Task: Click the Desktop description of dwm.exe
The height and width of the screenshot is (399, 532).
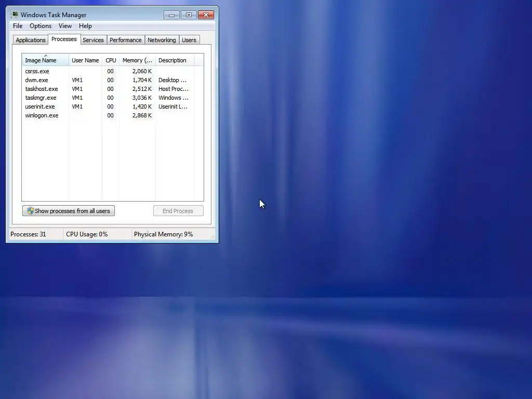Action: pos(172,80)
